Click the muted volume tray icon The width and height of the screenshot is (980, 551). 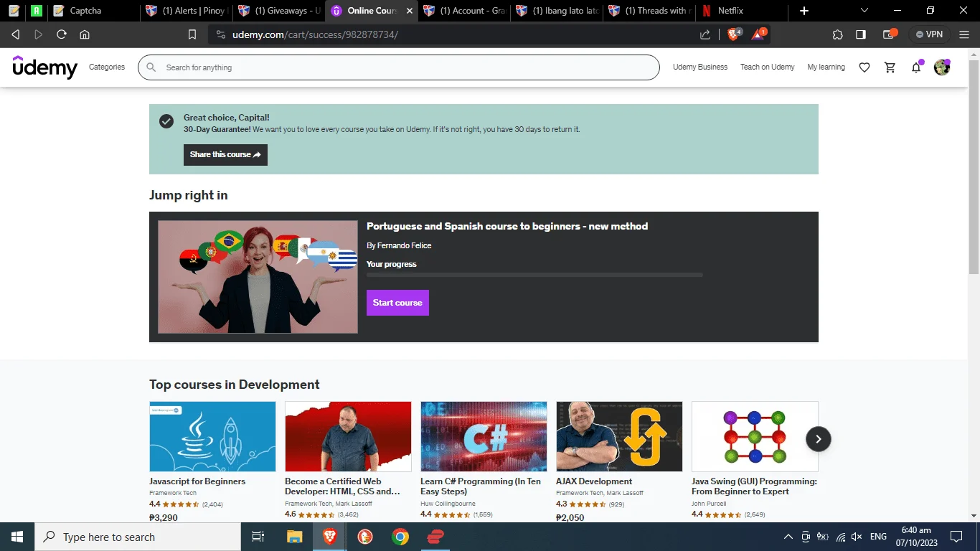(857, 537)
